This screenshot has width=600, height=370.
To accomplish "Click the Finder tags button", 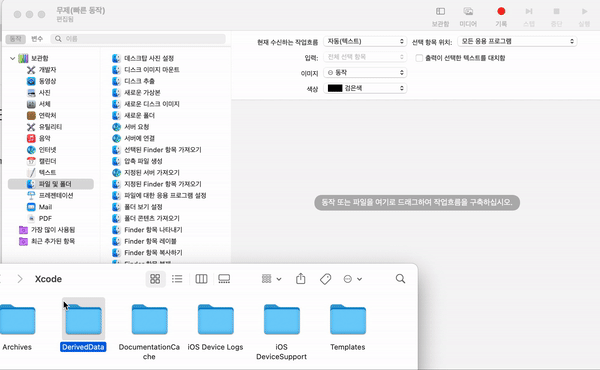I will pos(325,279).
